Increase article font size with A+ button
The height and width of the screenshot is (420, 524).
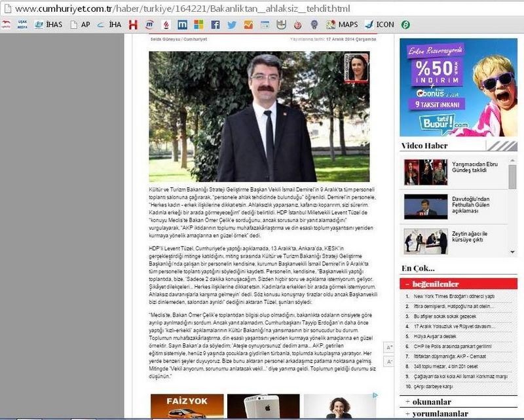point(388,347)
